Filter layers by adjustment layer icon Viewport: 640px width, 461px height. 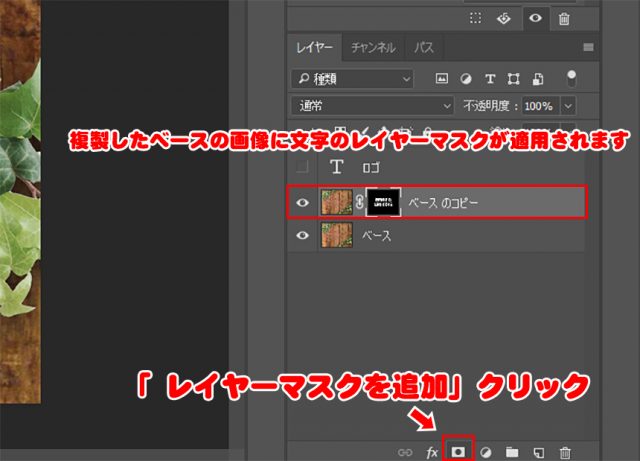click(x=466, y=79)
